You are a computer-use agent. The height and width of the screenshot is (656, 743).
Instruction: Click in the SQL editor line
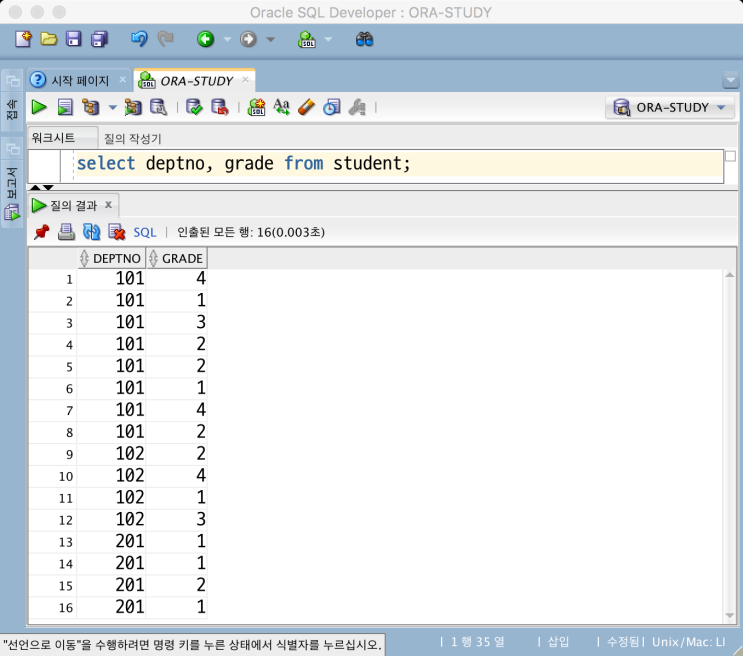coord(399,164)
